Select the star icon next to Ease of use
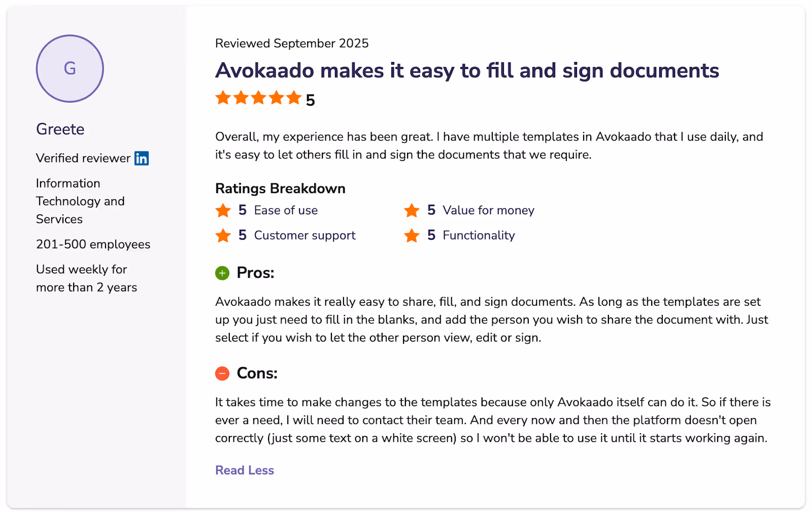Screen dimensions: 812x513 (x=223, y=210)
